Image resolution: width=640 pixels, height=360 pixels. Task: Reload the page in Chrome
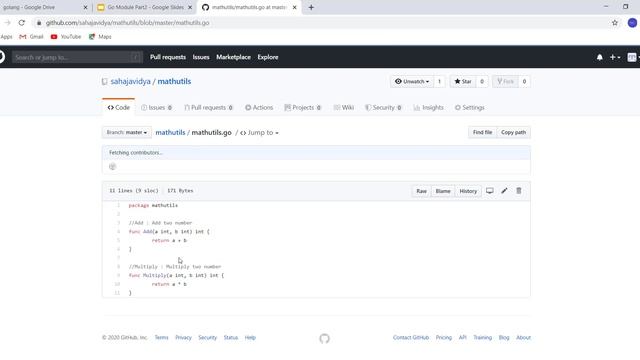pyautogui.click(x=22, y=23)
